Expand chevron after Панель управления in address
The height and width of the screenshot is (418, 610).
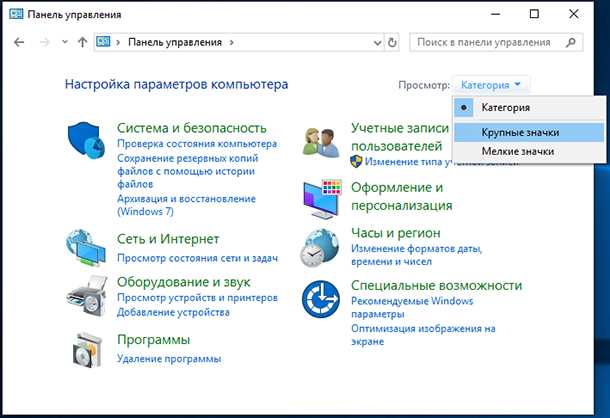[232, 42]
